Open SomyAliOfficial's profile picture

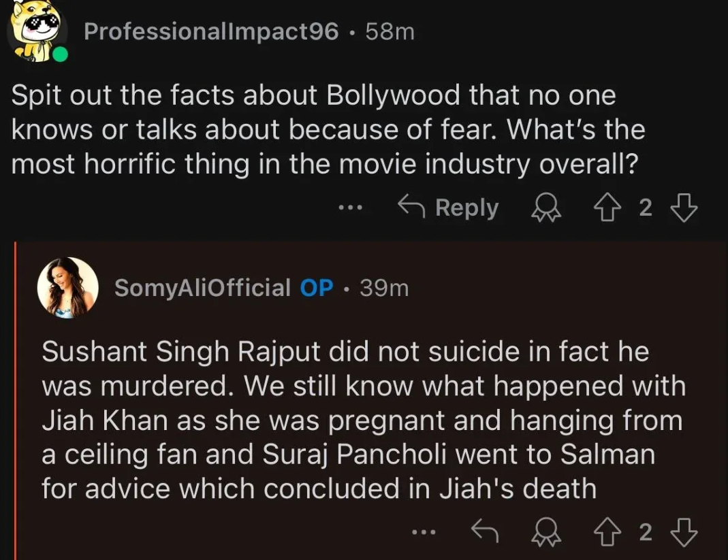pyautogui.click(x=68, y=288)
